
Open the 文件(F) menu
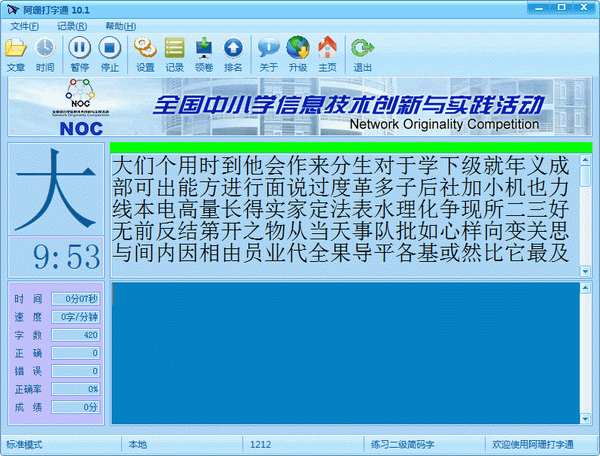coord(24,26)
